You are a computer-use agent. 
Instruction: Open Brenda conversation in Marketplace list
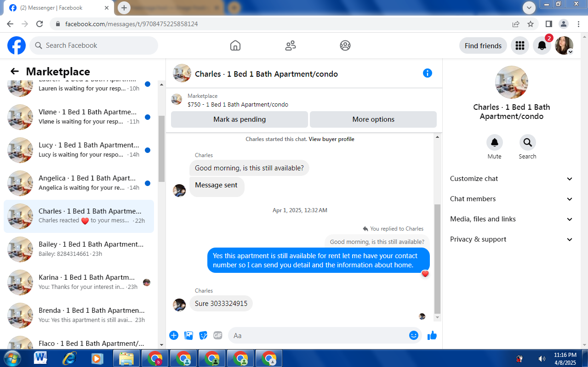[79, 315]
